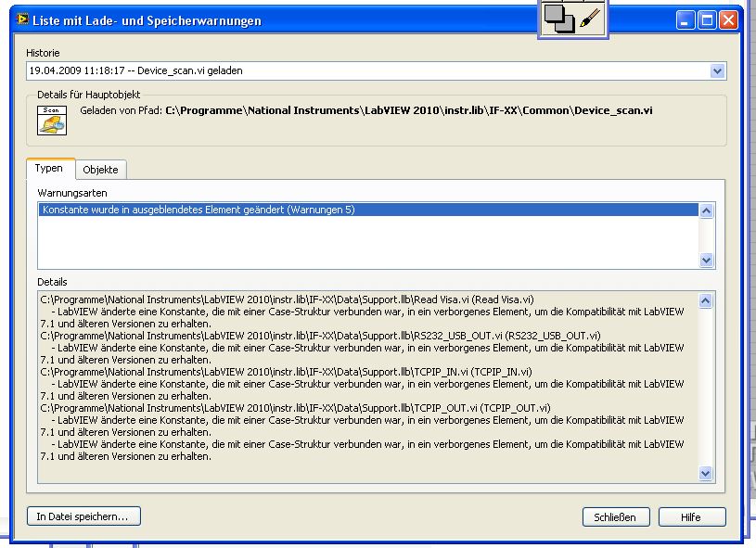The image size is (756, 548).
Task: Click the In Datei speichern... button
Action: (x=83, y=516)
